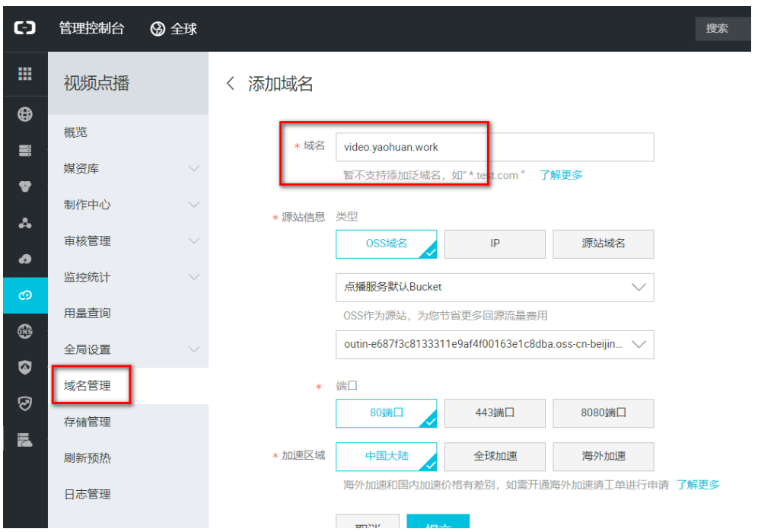Choose 8080端口 port option
Screen dimensions: 758x532
[604, 413]
